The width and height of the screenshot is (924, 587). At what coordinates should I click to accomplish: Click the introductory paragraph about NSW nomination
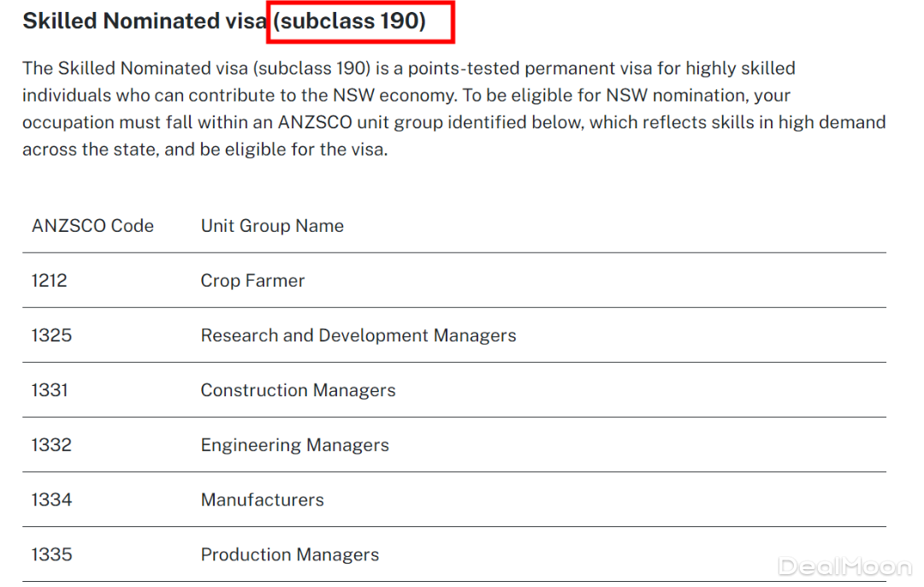453,109
